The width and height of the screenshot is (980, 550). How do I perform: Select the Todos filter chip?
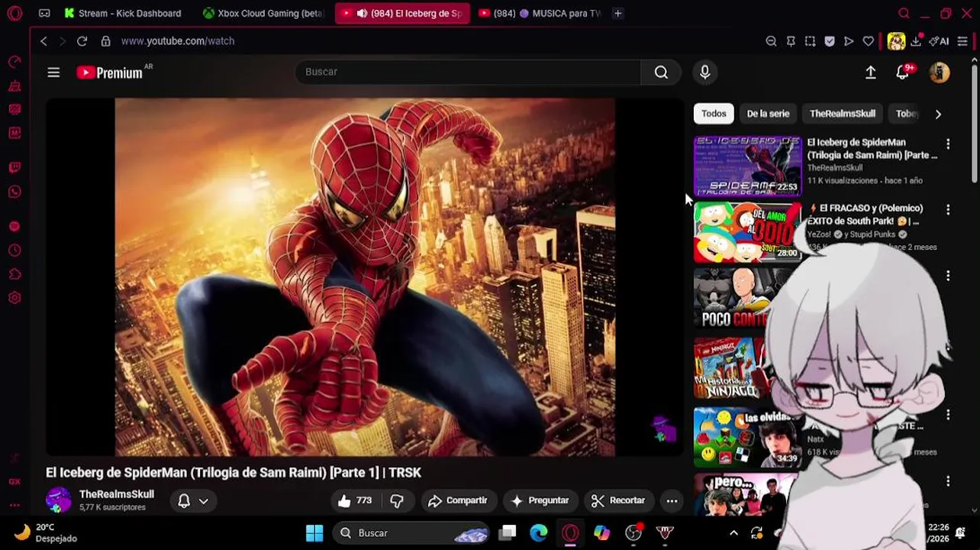point(714,114)
